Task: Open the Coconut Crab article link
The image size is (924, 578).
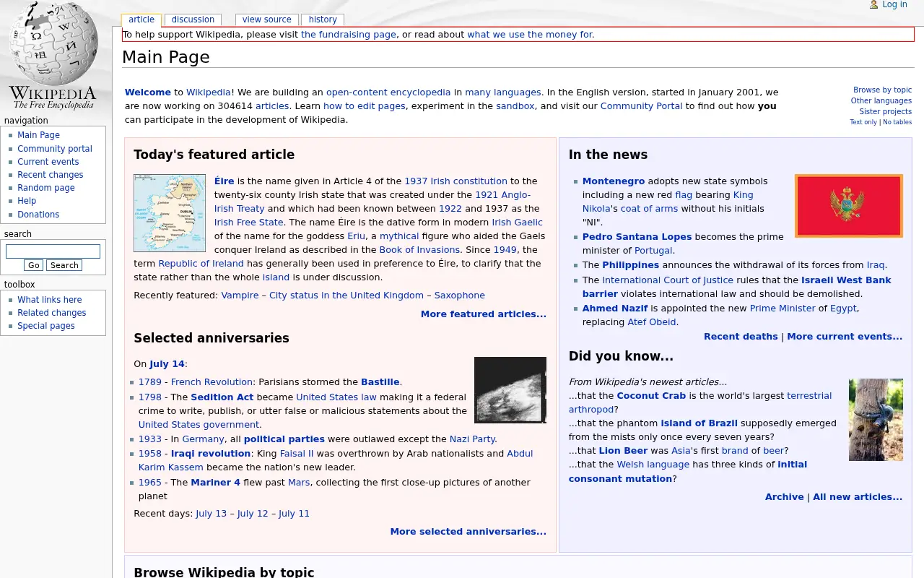Action: click(651, 395)
